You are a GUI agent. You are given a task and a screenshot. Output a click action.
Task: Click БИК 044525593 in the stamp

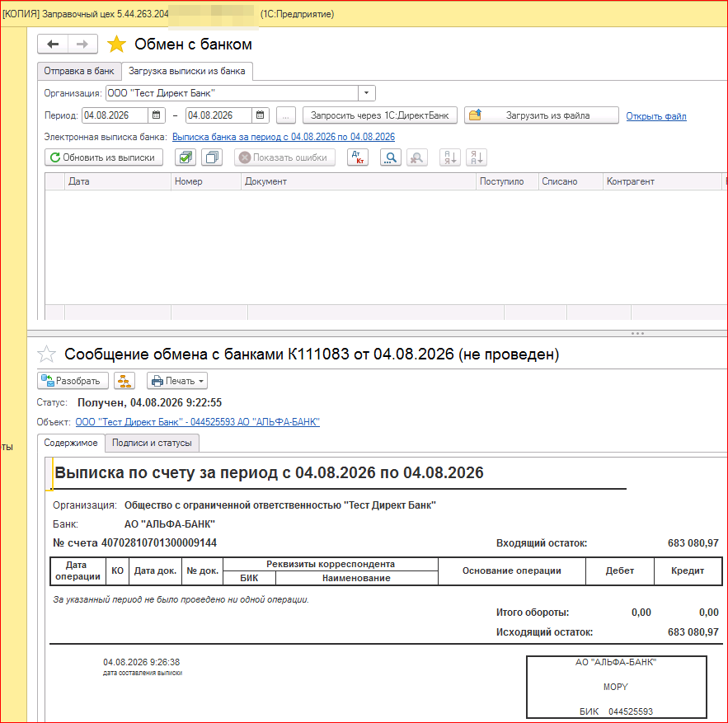[616, 711]
